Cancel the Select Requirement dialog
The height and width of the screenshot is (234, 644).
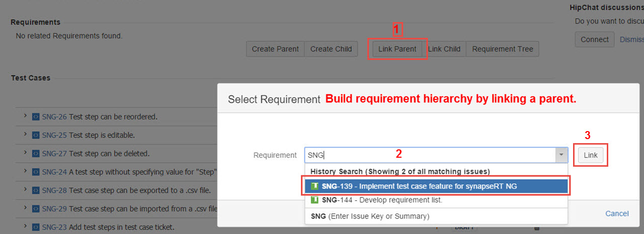click(617, 213)
